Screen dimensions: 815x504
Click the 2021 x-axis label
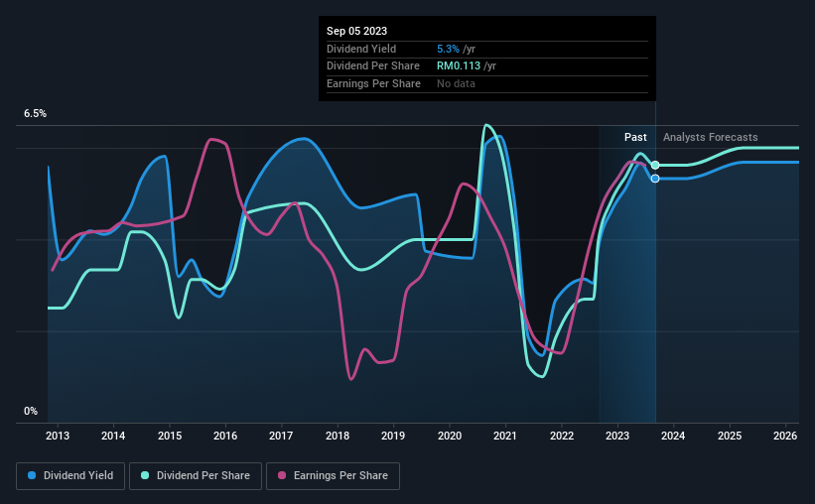click(504, 436)
